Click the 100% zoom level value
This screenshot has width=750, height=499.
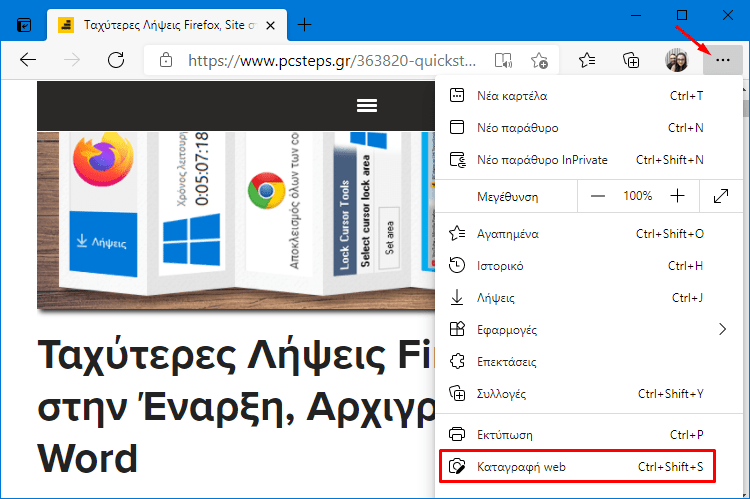point(638,196)
